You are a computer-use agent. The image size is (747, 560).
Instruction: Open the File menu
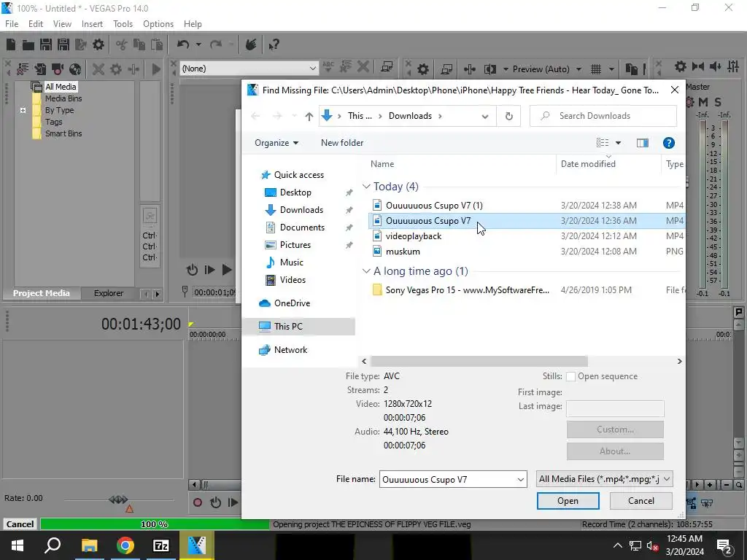tap(12, 24)
